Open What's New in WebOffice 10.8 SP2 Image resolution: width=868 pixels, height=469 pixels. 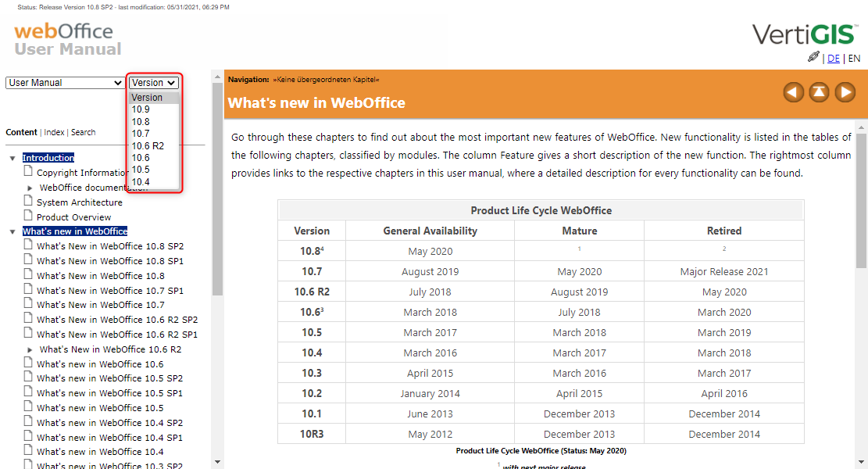(x=110, y=246)
